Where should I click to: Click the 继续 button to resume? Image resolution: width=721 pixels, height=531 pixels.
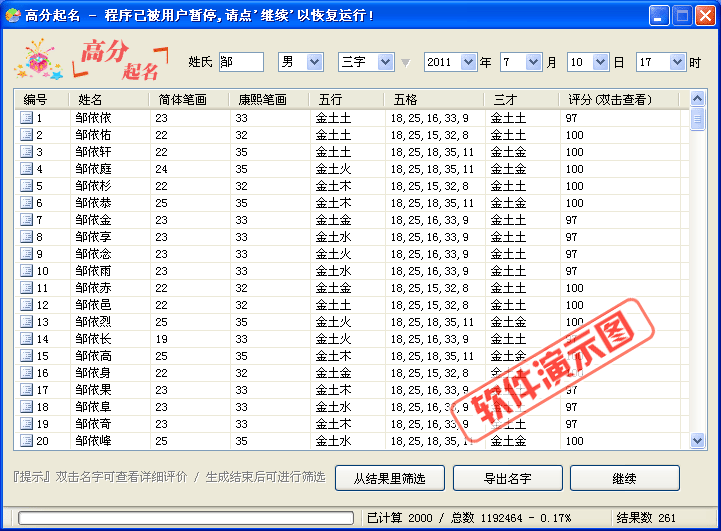(624, 478)
